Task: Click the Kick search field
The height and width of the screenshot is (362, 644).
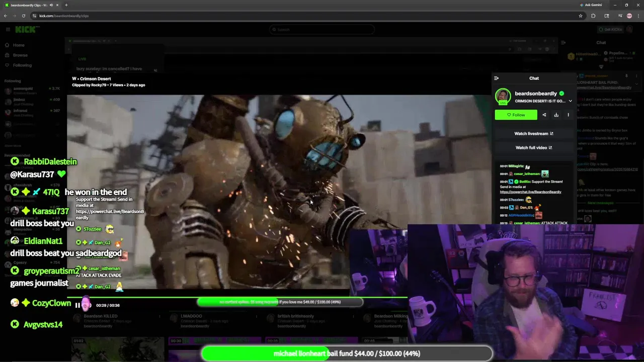Action: [322, 30]
